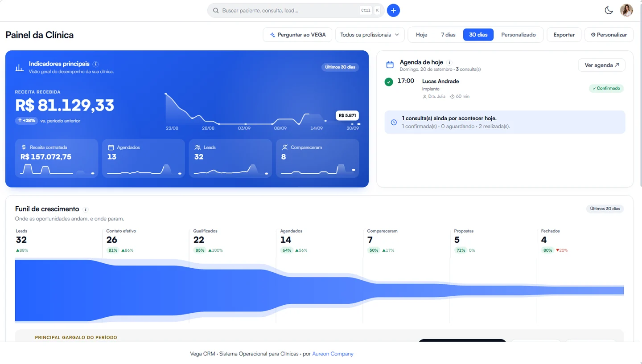Click the Personalizar button
Image resolution: width=642 pixels, height=364 pixels.
(609, 35)
